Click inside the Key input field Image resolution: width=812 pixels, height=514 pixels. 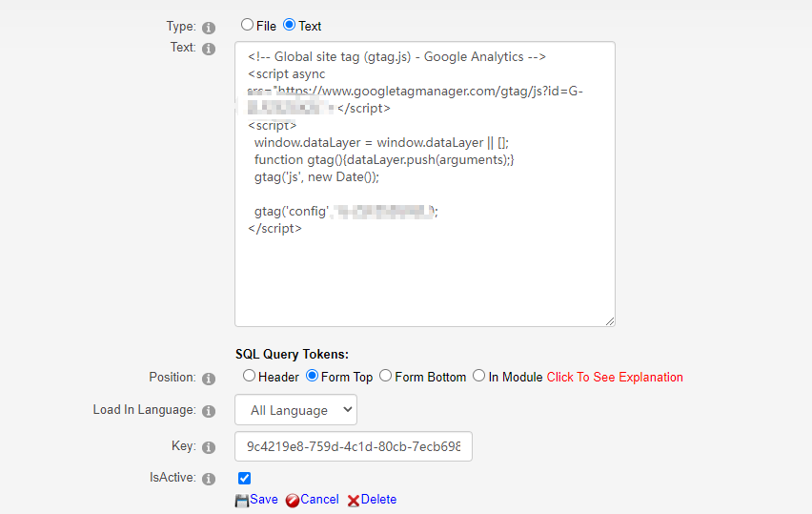pos(354,446)
